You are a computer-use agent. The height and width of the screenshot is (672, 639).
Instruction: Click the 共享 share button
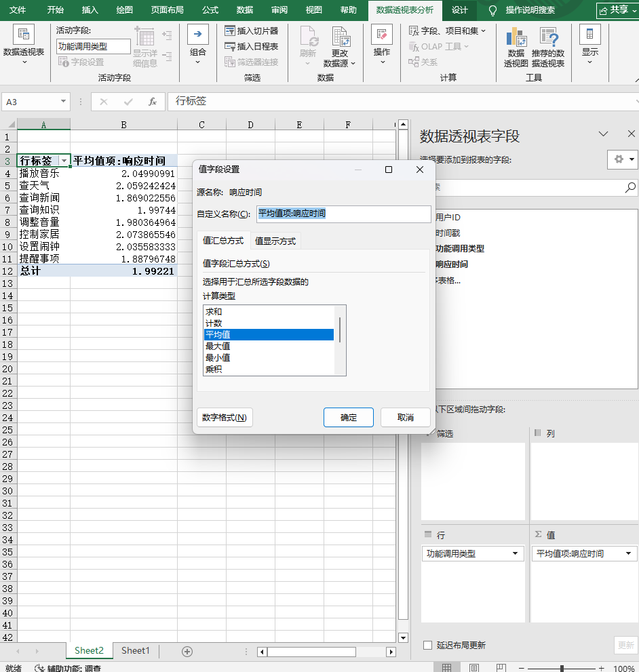pos(617,10)
